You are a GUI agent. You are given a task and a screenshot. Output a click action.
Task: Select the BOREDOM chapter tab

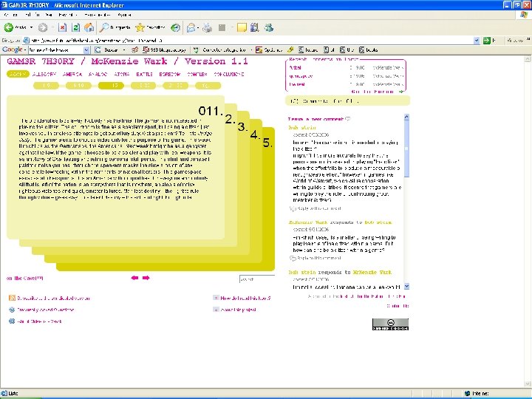tap(170, 74)
